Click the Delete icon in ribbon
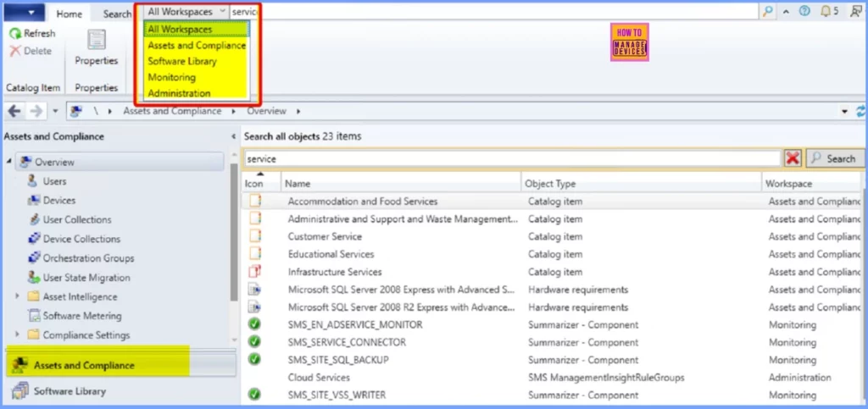Image resolution: width=868 pixels, height=409 pixels. pyautogui.click(x=15, y=51)
